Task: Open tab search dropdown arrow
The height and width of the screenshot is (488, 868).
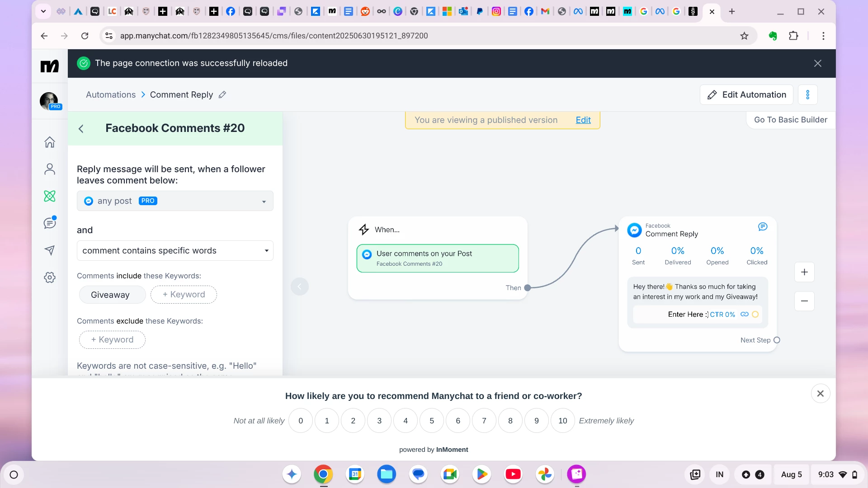Action: 43,12
